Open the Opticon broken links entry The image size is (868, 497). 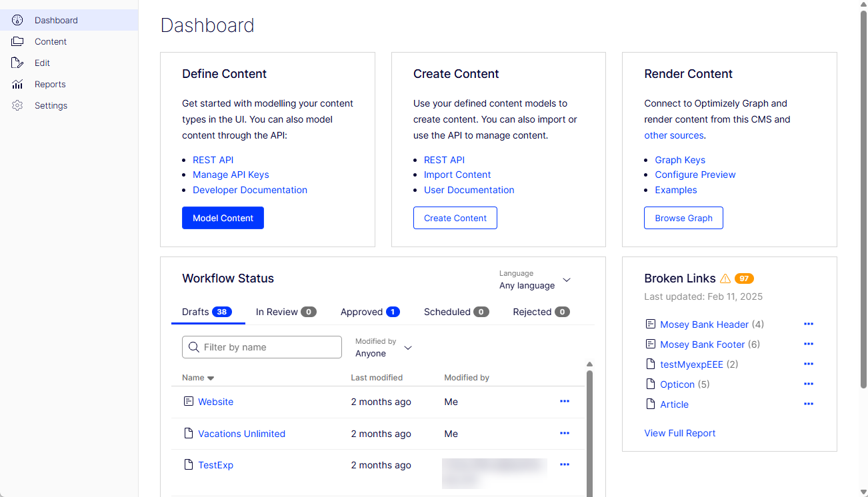tap(677, 384)
